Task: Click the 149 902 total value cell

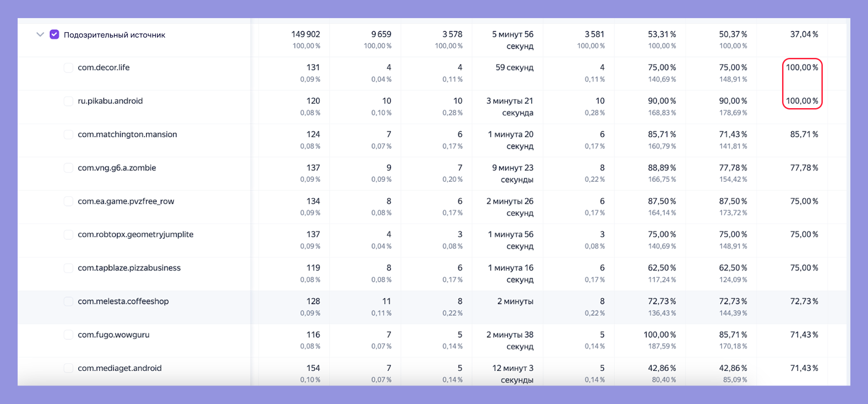Action: (x=306, y=34)
